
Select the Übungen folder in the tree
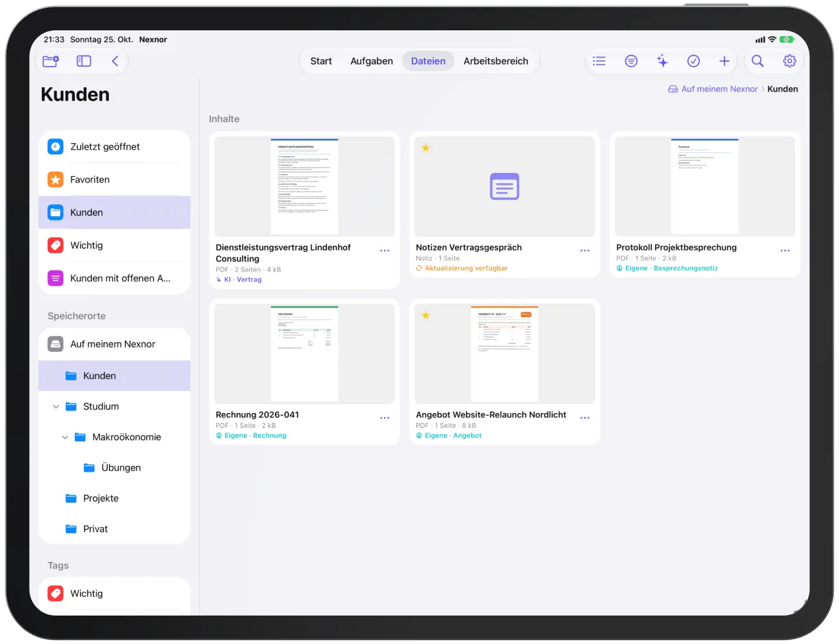click(x=114, y=468)
